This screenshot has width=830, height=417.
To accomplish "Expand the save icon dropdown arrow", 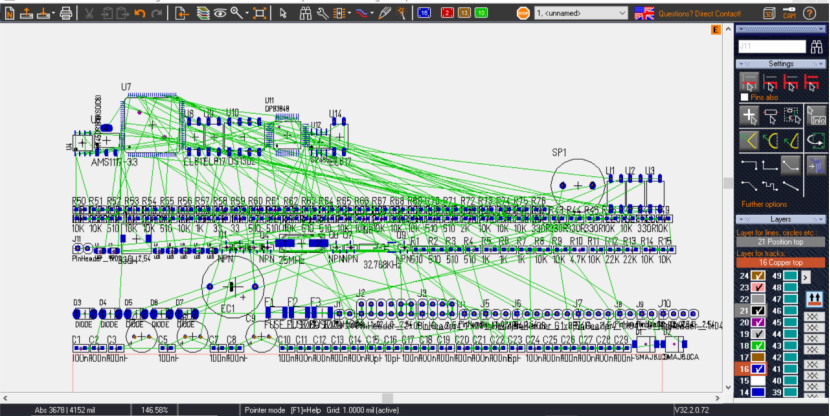I will pyautogui.click(x=55, y=13).
